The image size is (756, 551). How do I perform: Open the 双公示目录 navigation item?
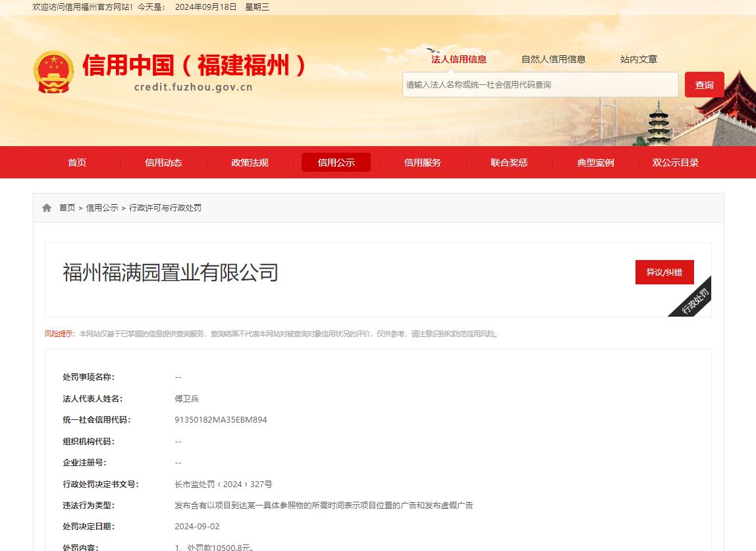point(676,163)
